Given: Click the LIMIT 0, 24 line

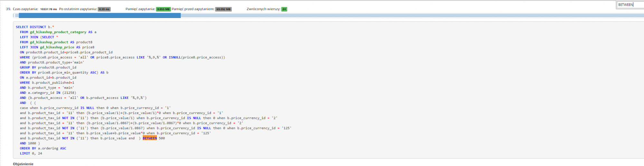Looking at the screenshot, I should [x=31, y=153].
